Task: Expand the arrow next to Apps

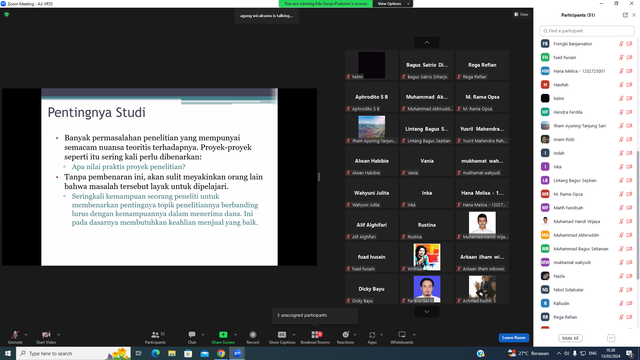Action: click(x=381, y=335)
